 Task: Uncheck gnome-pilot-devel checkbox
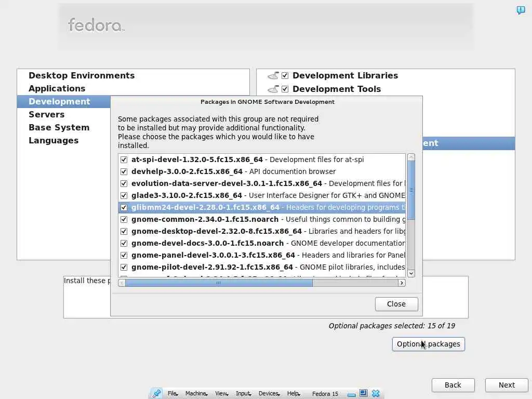coord(124,267)
